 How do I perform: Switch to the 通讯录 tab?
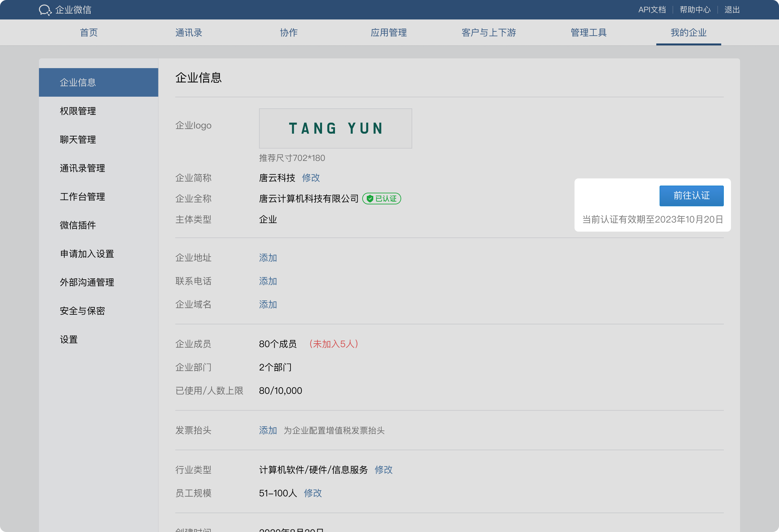(x=189, y=32)
